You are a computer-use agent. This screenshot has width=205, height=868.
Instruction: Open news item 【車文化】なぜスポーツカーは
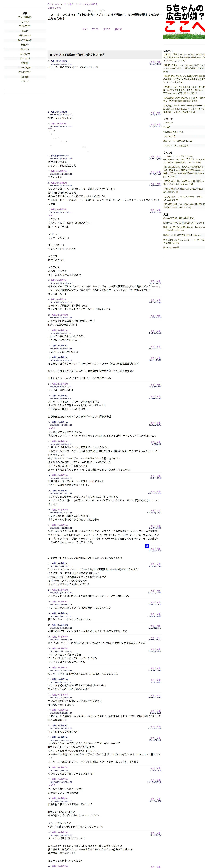(184, 108)
